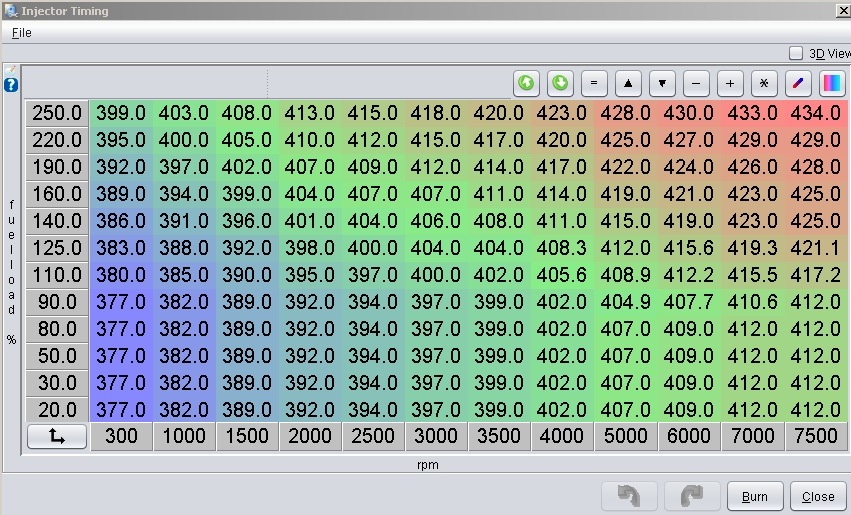851x515 pixels.
Task: Select the 30.0 fuel load row header
Action: [57, 383]
